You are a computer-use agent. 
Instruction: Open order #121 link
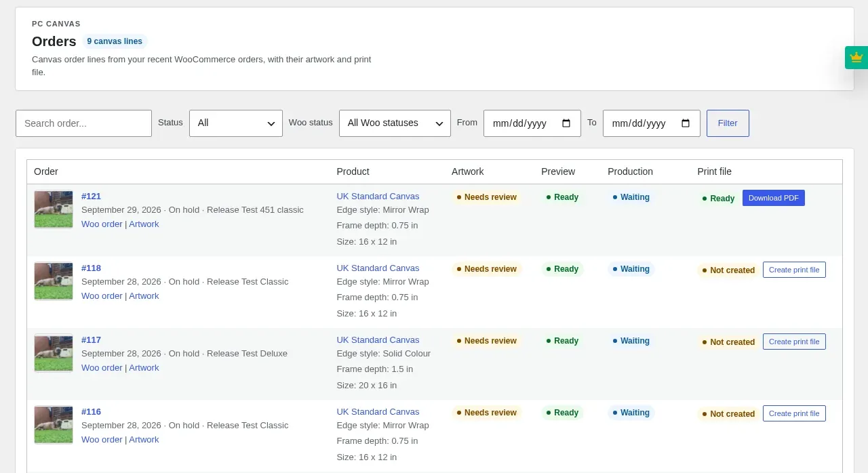pyautogui.click(x=91, y=197)
